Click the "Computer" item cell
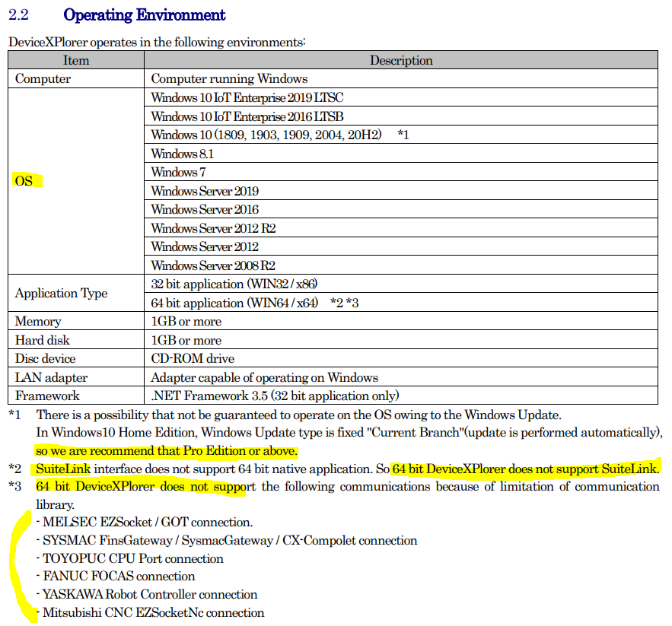The width and height of the screenshot is (672, 626). [x=76, y=78]
